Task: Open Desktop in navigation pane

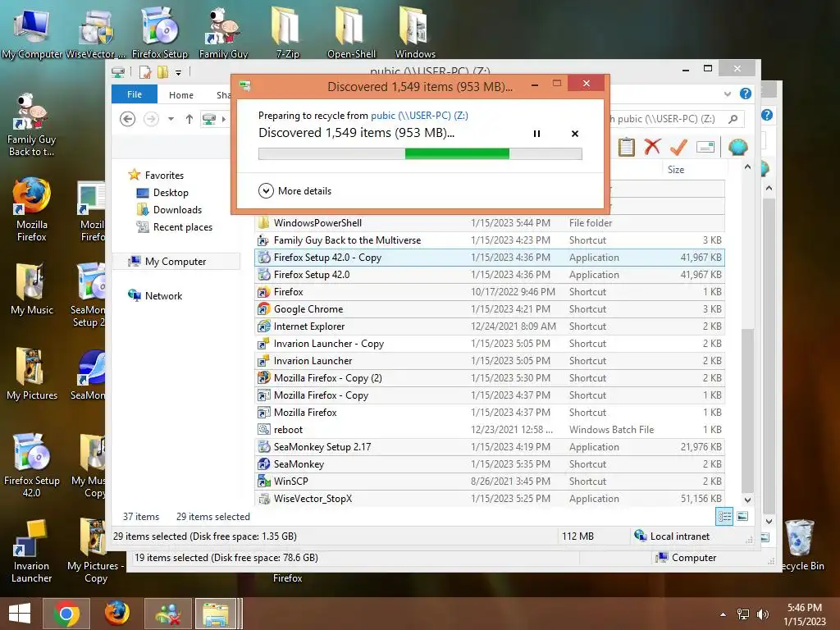Action: pos(171,192)
